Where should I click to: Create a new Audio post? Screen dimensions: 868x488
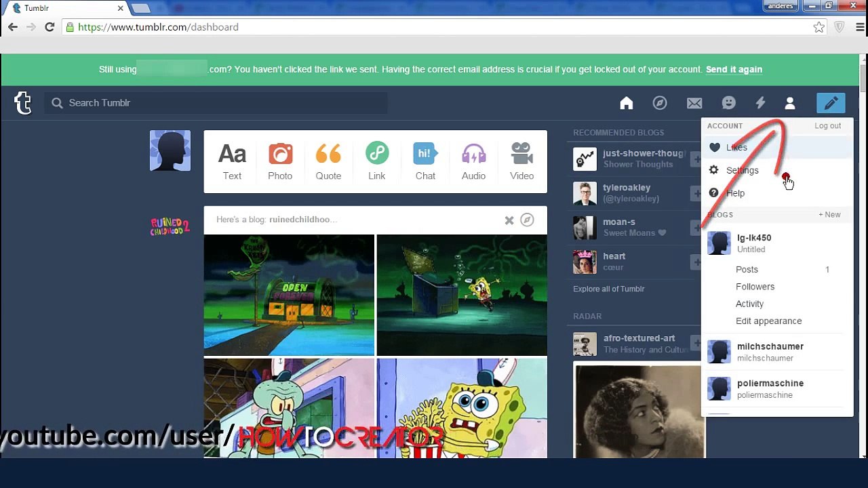tap(473, 162)
